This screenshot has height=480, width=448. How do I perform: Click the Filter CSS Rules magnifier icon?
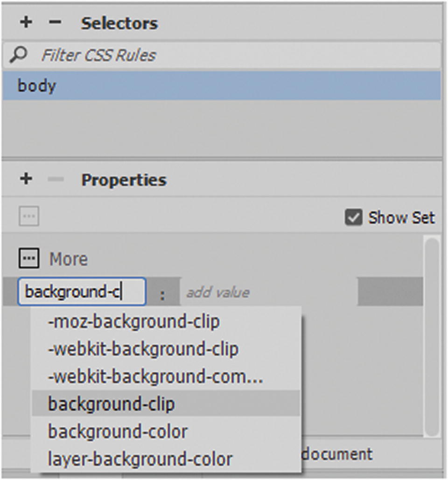[19, 55]
